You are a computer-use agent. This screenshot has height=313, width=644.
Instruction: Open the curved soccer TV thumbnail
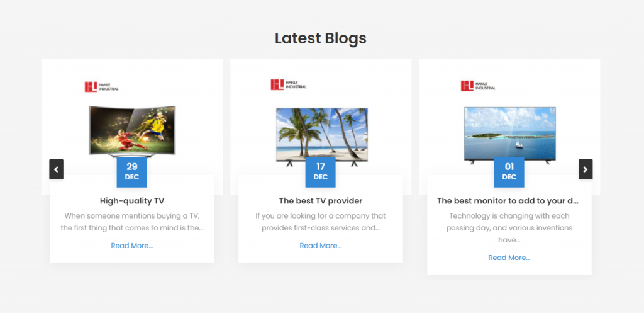pos(132,131)
